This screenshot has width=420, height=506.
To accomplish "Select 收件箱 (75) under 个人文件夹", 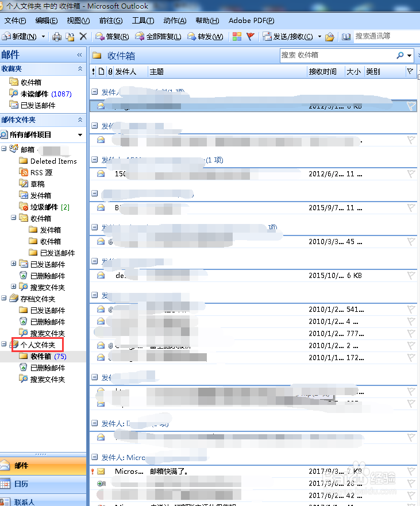I will click(x=43, y=357).
